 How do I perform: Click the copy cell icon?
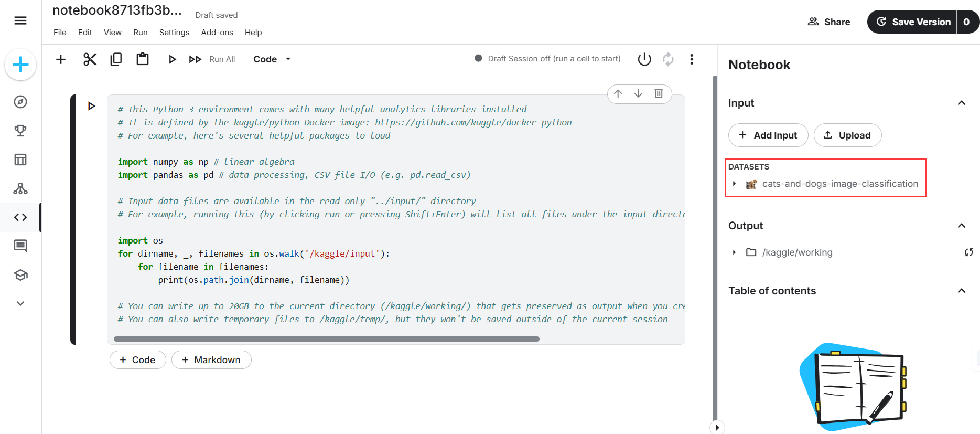(x=116, y=59)
